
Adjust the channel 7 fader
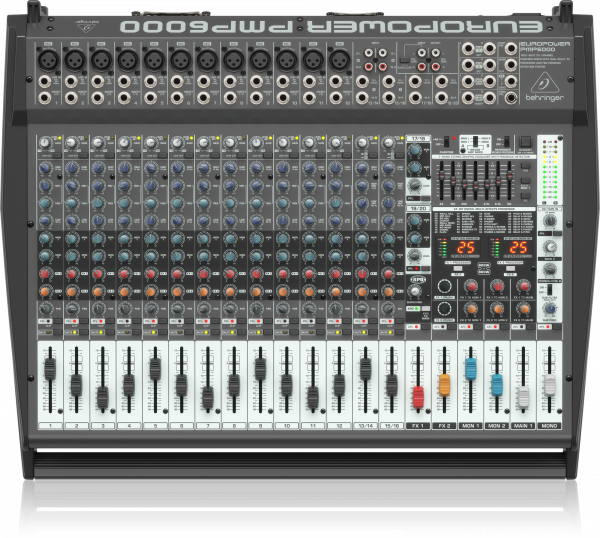[207, 398]
